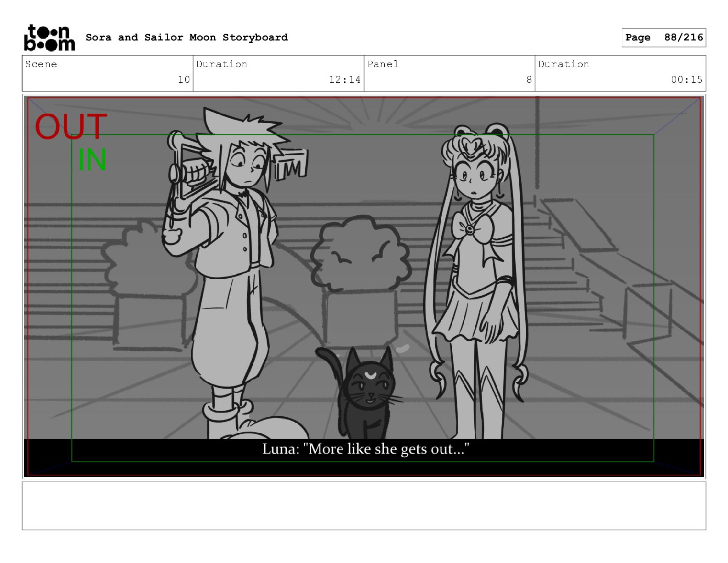728x563 pixels.
Task: Select the "Scene" header label
Action: (41, 64)
